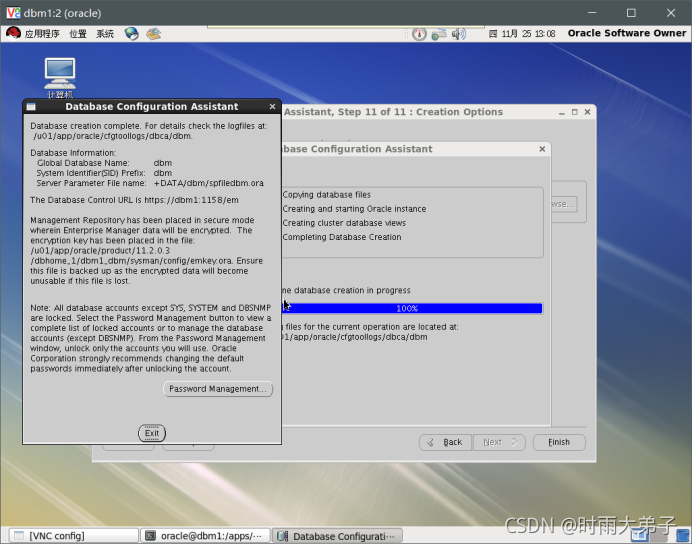Click the partially hidden Browse button
This screenshot has width=692, height=544.
coord(564,204)
